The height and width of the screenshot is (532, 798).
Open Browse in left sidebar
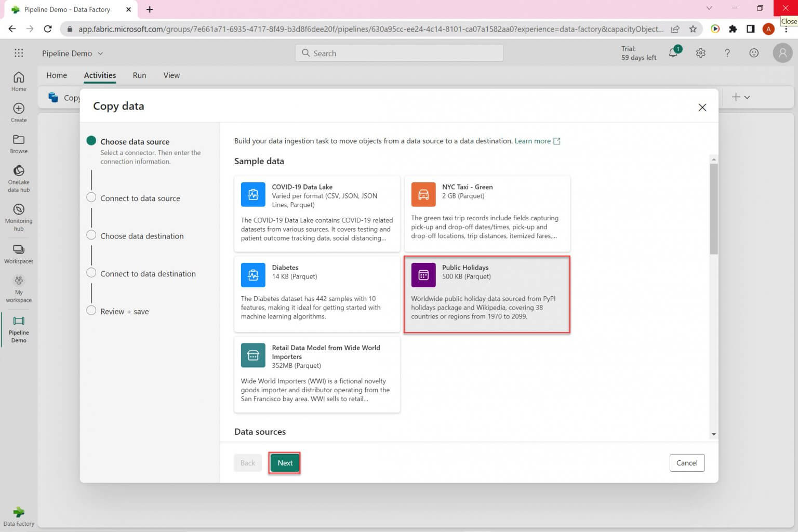(x=19, y=144)
